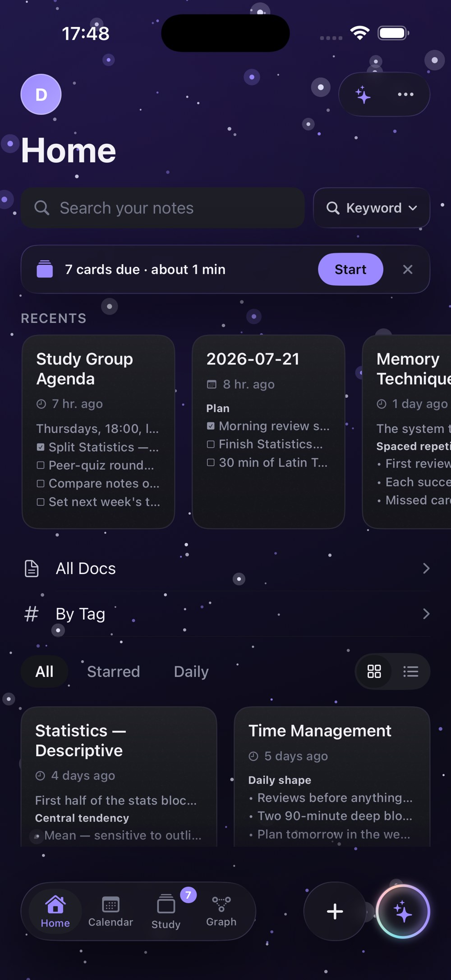Tap the plus new note button
The width and height of the screenshot is (451, 980).
point(335,911)
